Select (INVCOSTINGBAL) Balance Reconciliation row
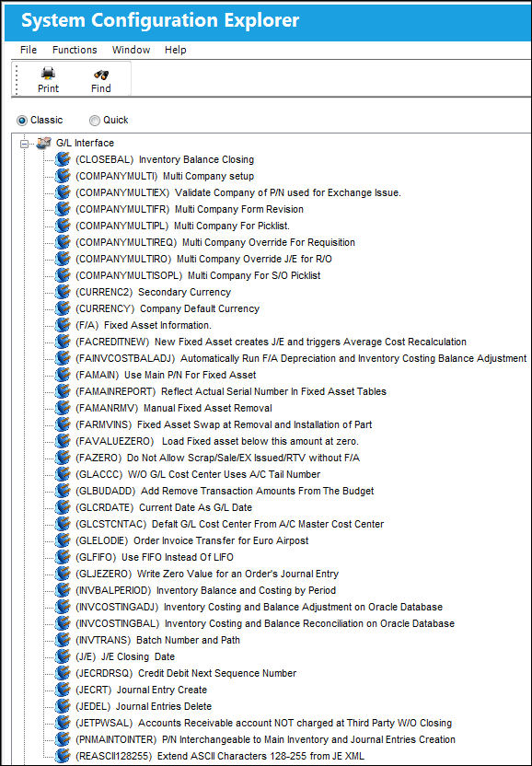This screenshot has width=532, height=766. click(x=265, y=624)
